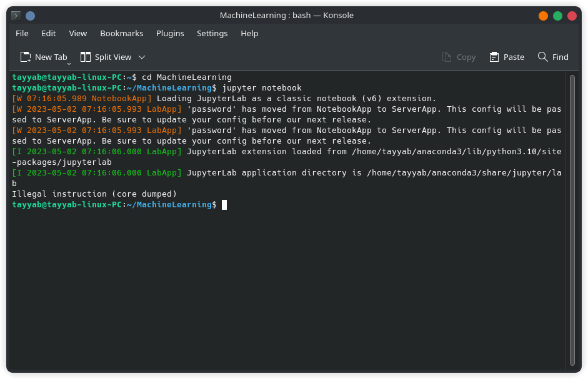The height and width of the screenshot is (379, 588).
Task: Open the Edit menu
Action: coord(48,33)
